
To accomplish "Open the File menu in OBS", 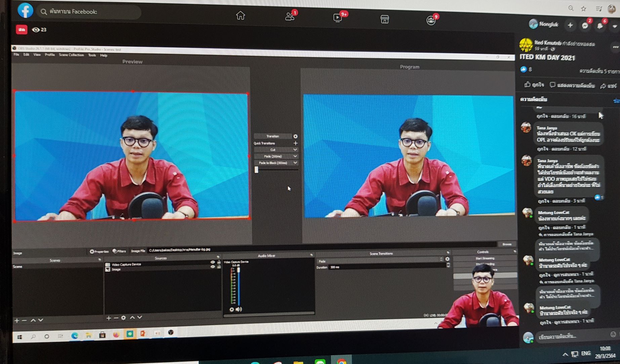I will [16, 54].
